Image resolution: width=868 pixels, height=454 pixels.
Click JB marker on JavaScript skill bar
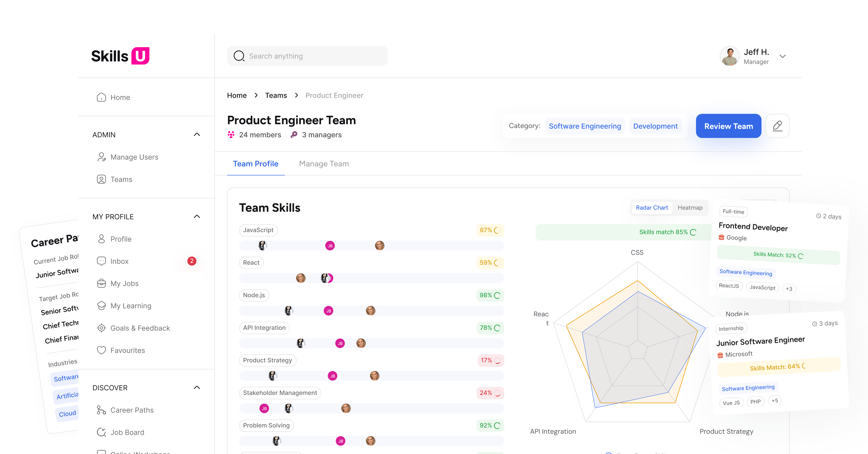[x=330, y=246]
